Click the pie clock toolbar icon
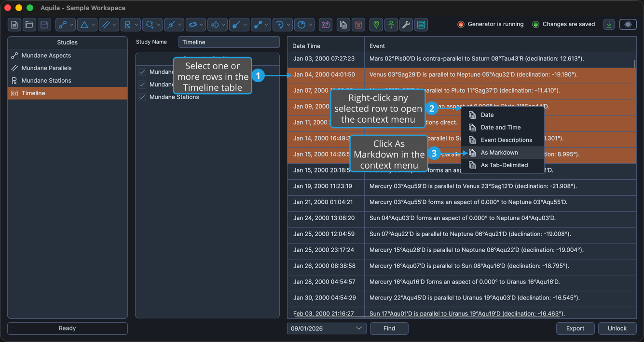 [x=301, y=25]
